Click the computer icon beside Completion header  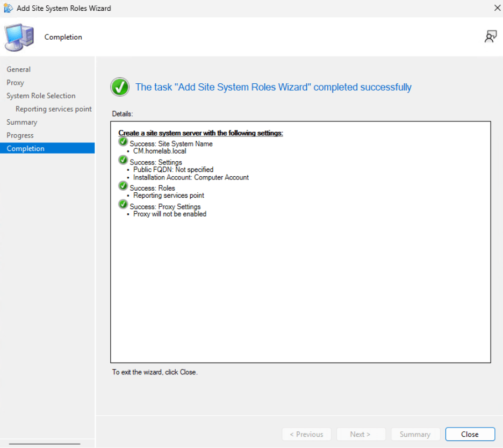pyautogui.click(x=18, y=37)
